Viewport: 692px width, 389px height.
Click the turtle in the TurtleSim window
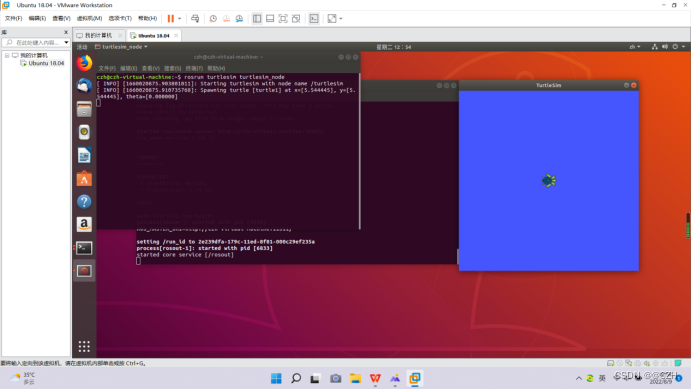tap(549, 181)
